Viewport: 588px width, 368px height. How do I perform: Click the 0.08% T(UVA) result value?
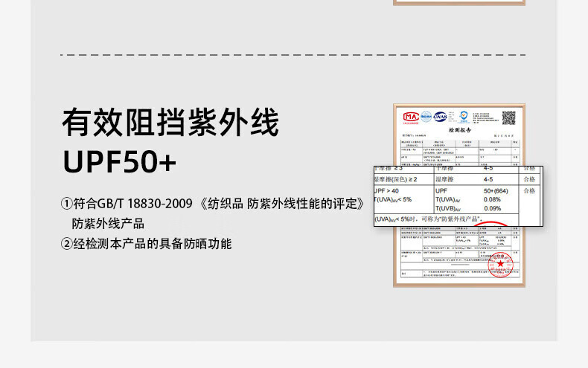(492, 199)
